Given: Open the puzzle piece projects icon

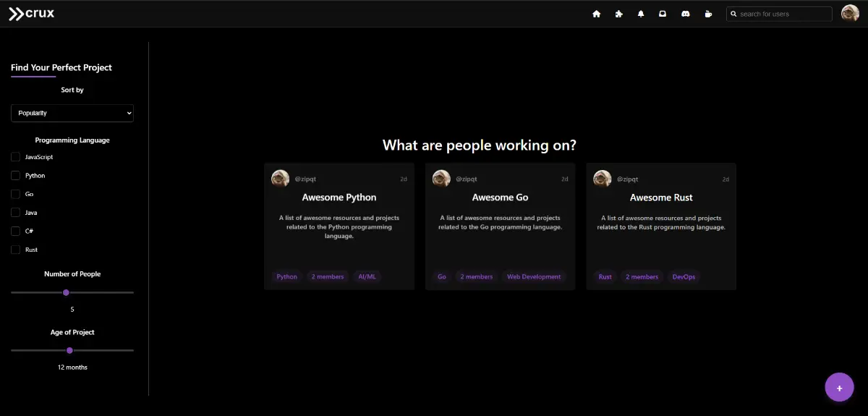Looking at the screenshot, I should (618, 14).
